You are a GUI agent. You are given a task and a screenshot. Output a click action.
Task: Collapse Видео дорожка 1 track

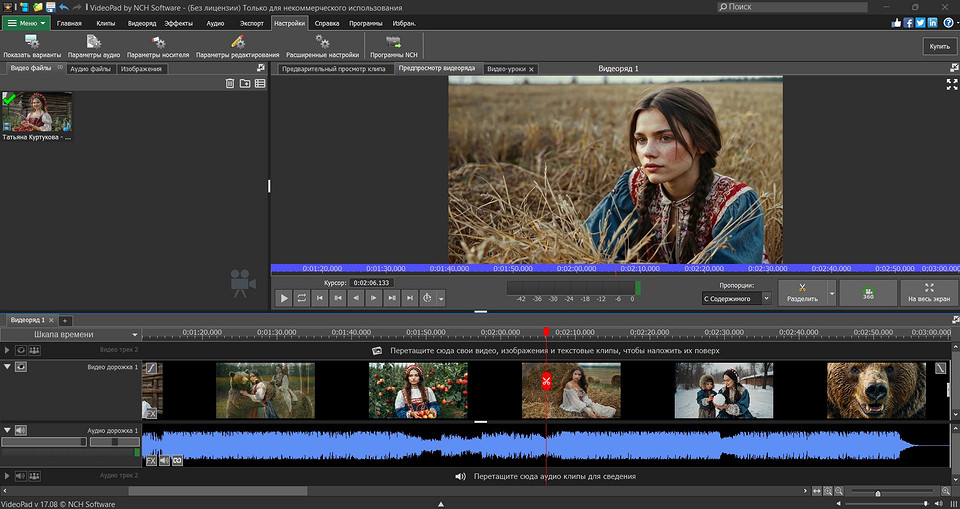click(7, 366)
